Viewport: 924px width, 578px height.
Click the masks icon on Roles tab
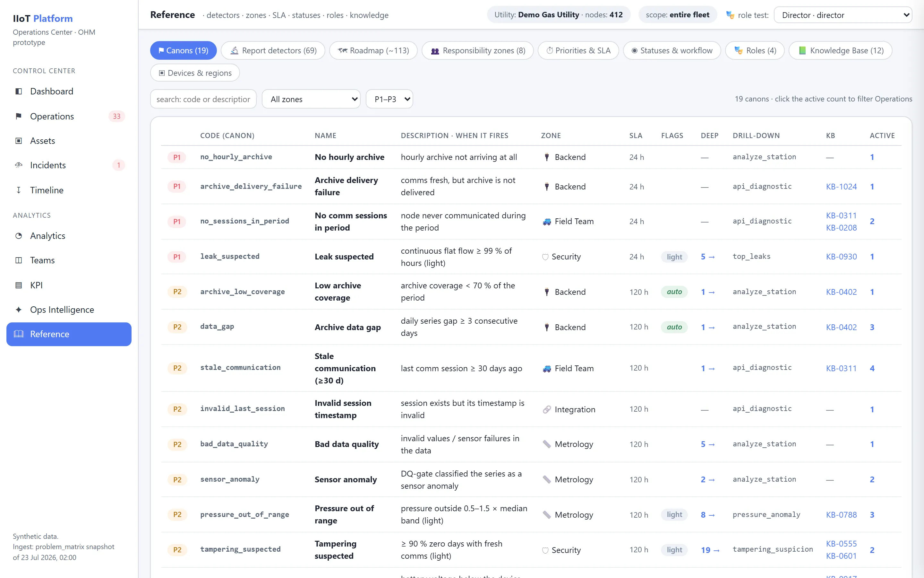pos(739,50)
